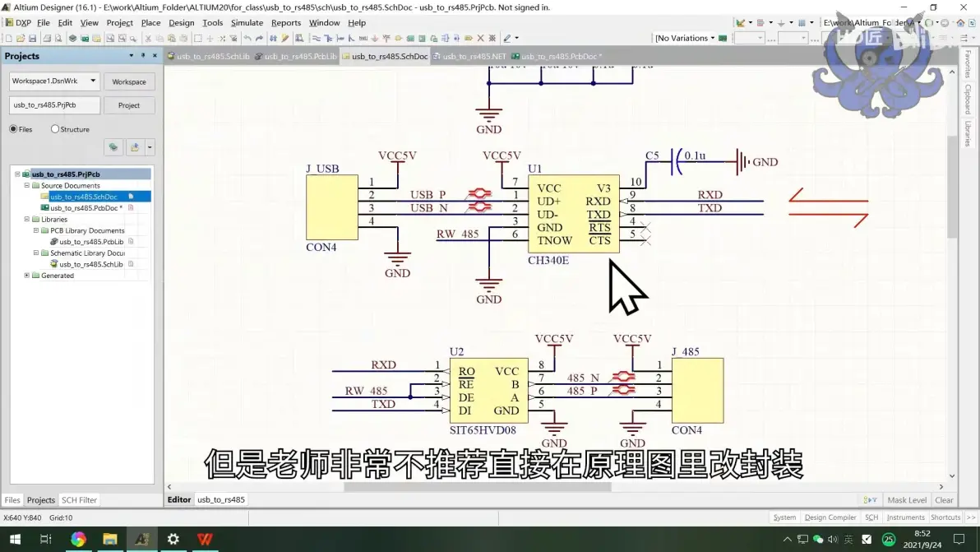The width and height of the screenshot is (980, 552).
Task: Switch to the usb_to_rs485.NET tab
Action: pos(470,56)
